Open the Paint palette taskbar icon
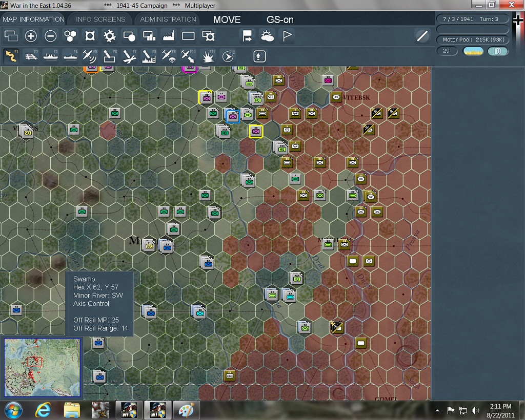The image size is (525, 420). click(186, 410)
